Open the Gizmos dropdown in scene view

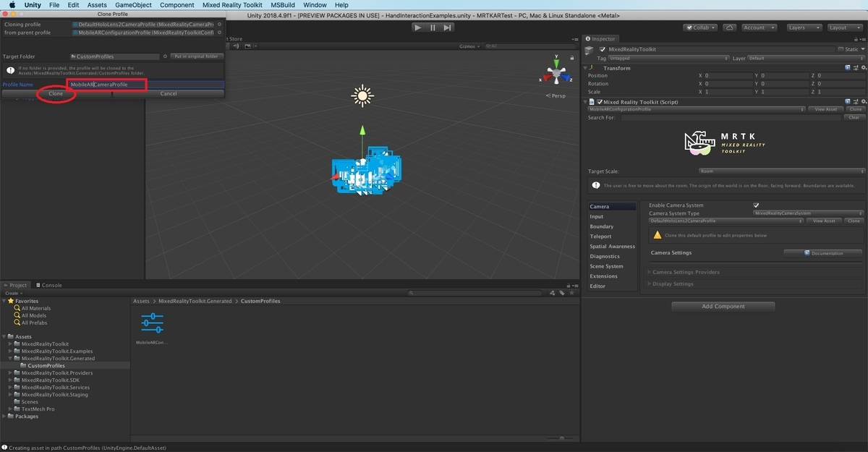point(470,46)
